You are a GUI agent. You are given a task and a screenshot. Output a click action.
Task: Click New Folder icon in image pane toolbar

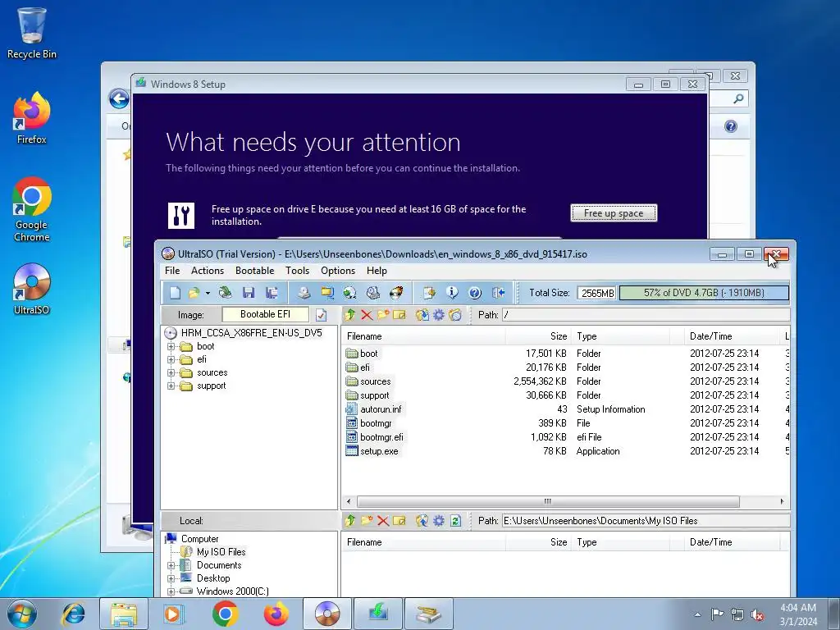tap(383, 315)
